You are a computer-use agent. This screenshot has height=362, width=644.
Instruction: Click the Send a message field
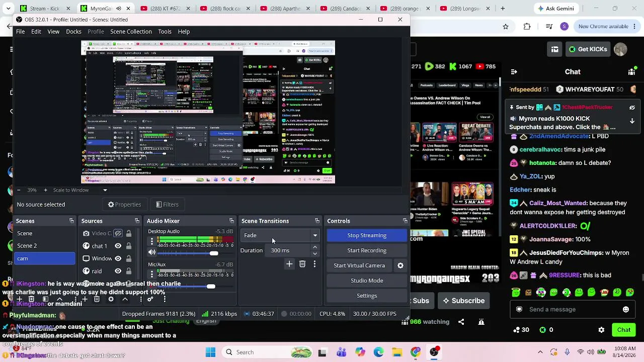(x=572, y=309)
